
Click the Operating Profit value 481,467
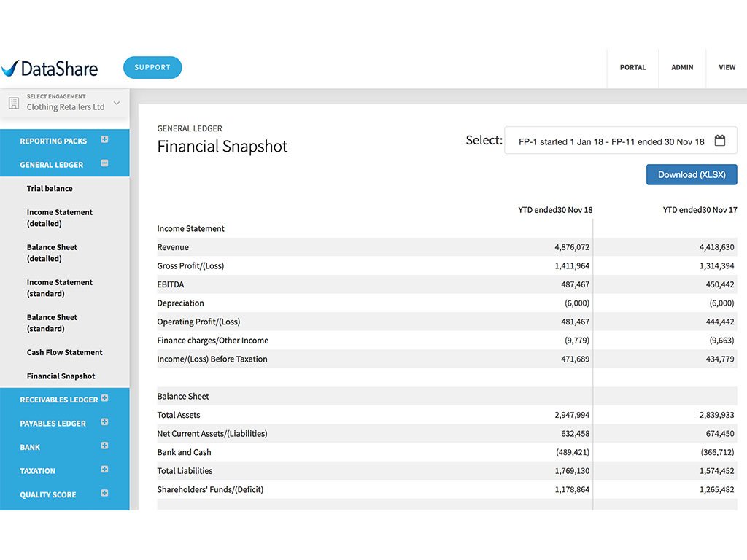click(x=575, y=322)
